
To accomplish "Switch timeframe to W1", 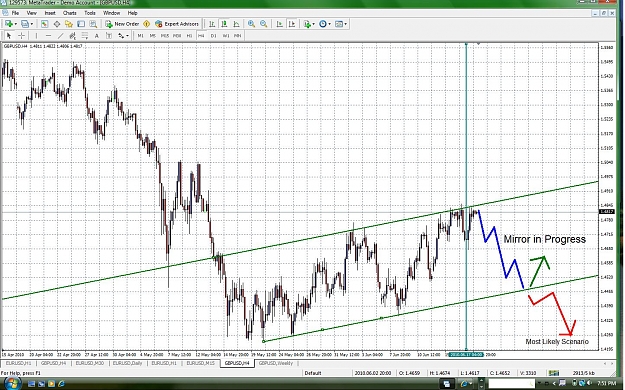I will 226,35.
